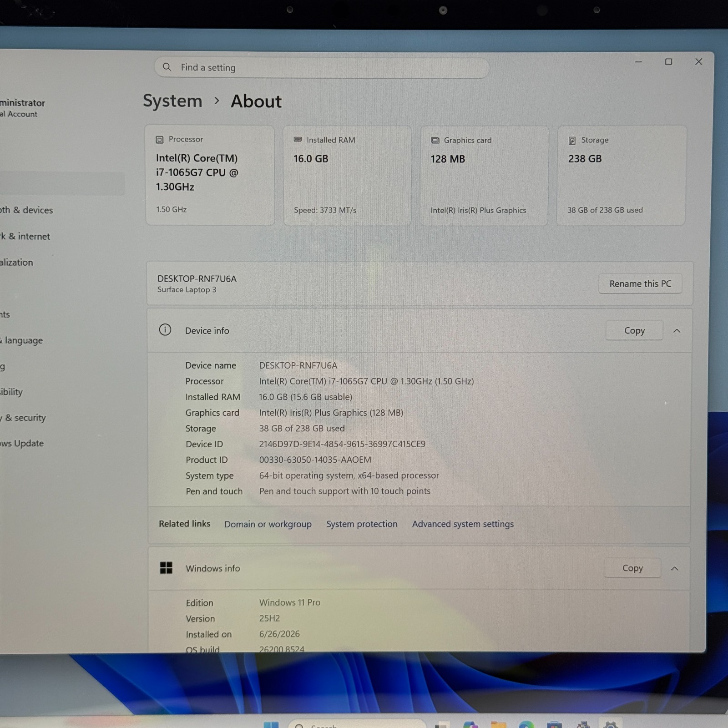Click the 6/26/2026 Installed on value
Viewport: 728px width, 728px height.
(279, 634)
